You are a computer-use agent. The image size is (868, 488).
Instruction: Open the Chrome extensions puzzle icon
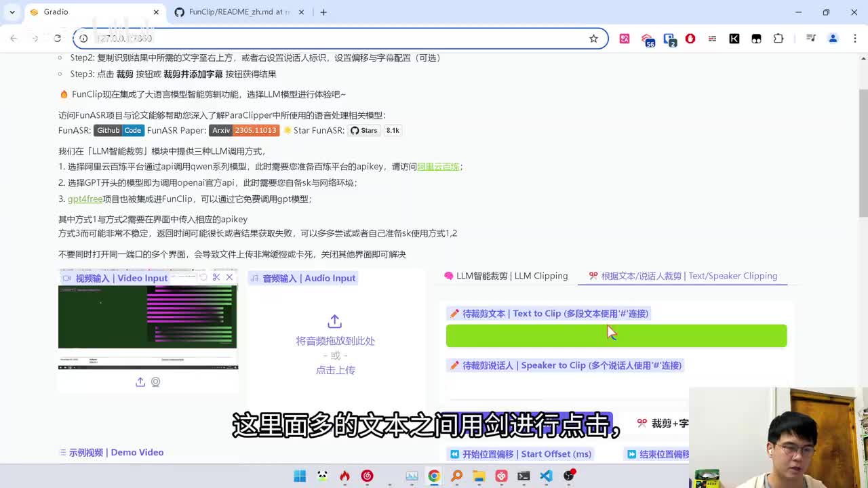[778, 39]
